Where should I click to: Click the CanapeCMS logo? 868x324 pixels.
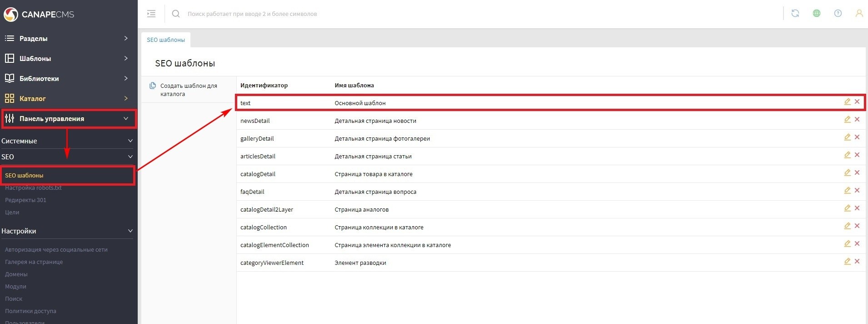pyautogui.click(x=39, y=15)
